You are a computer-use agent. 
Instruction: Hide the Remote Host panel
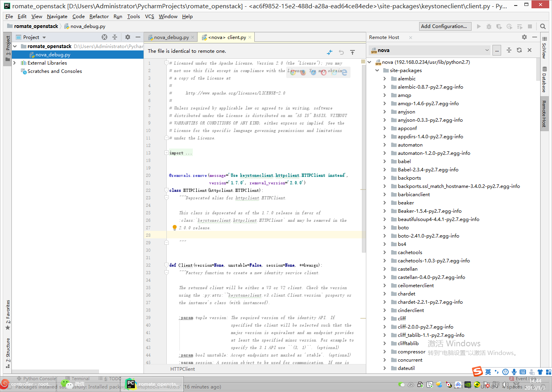(x=535, y=37)
